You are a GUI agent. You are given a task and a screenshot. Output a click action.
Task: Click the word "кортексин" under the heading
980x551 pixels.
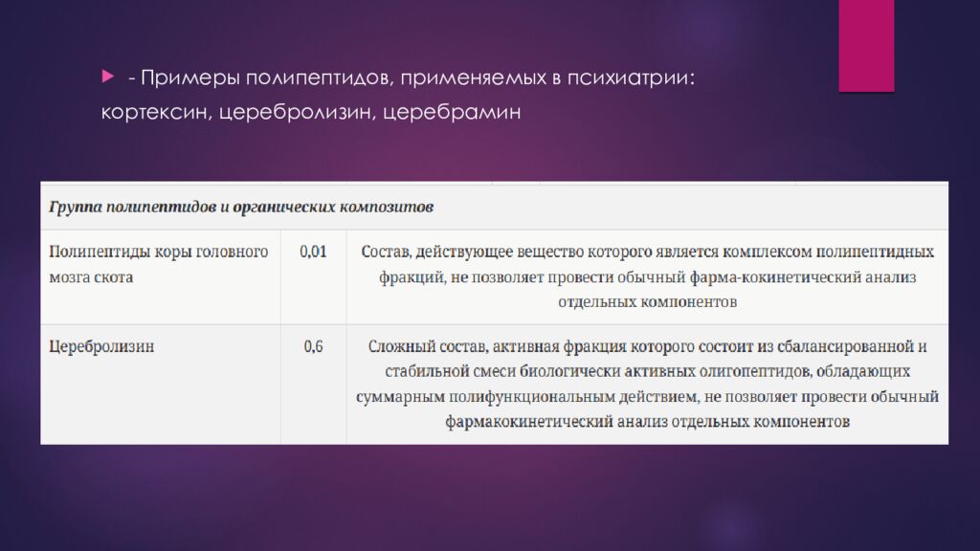tap(155, 113)
